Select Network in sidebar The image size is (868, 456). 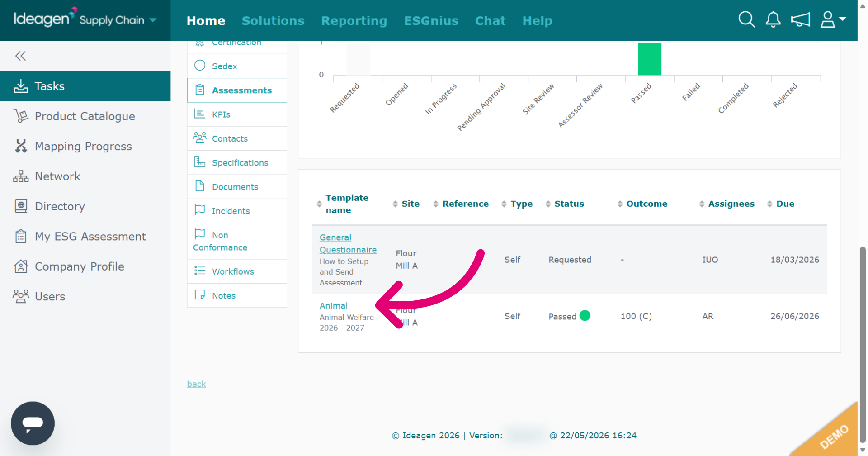57,176
